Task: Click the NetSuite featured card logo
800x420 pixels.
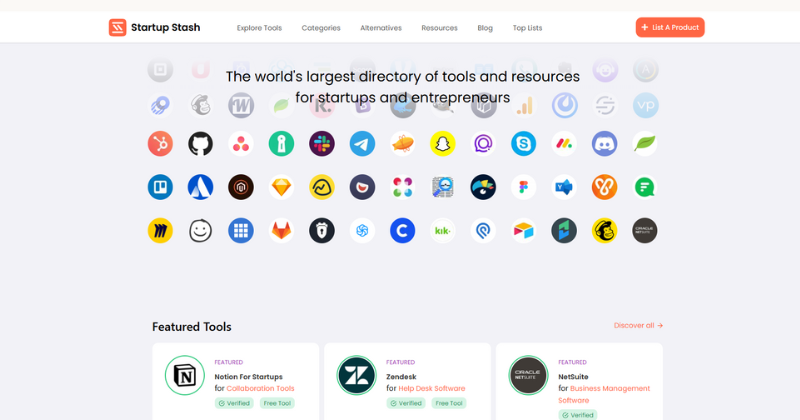Action: click(528, 375)
